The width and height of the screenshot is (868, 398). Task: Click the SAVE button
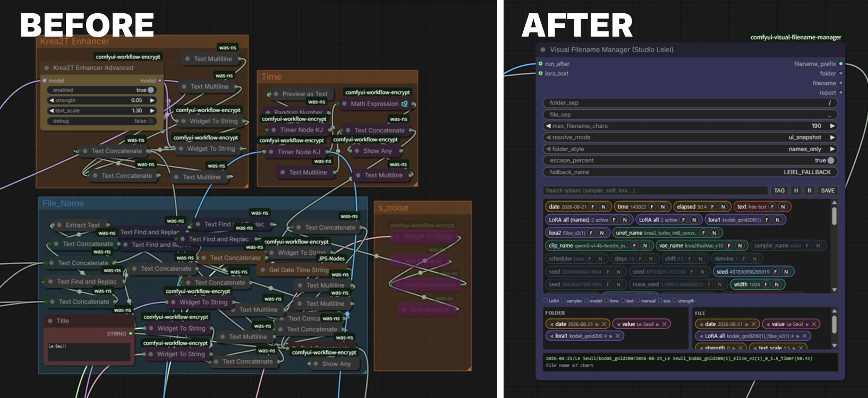click(828, 191)
